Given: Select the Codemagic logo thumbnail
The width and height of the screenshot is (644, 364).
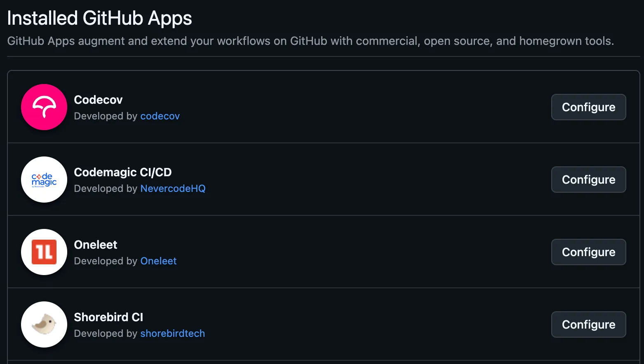Looking at the screenshot, I should [44, 180].
